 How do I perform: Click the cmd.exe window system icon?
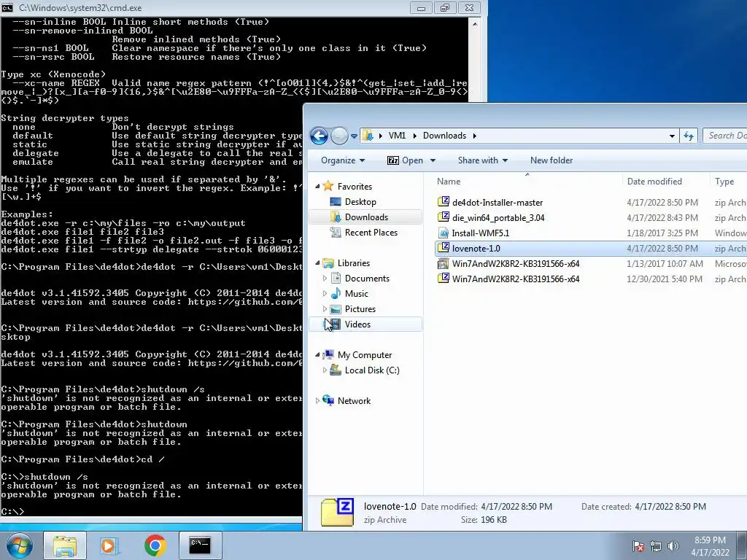pos(7,7)
